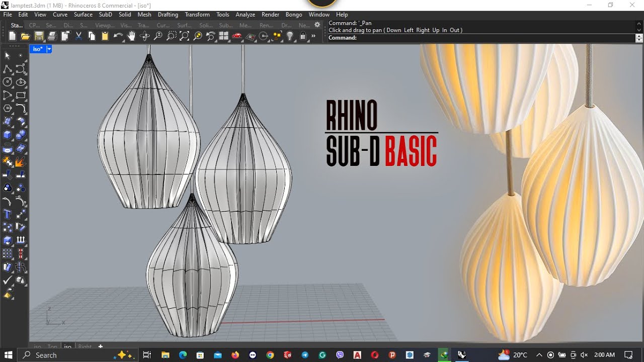Activate the Pan hand tool
Viewport: 644px width, 362px height.
point(132,36)
